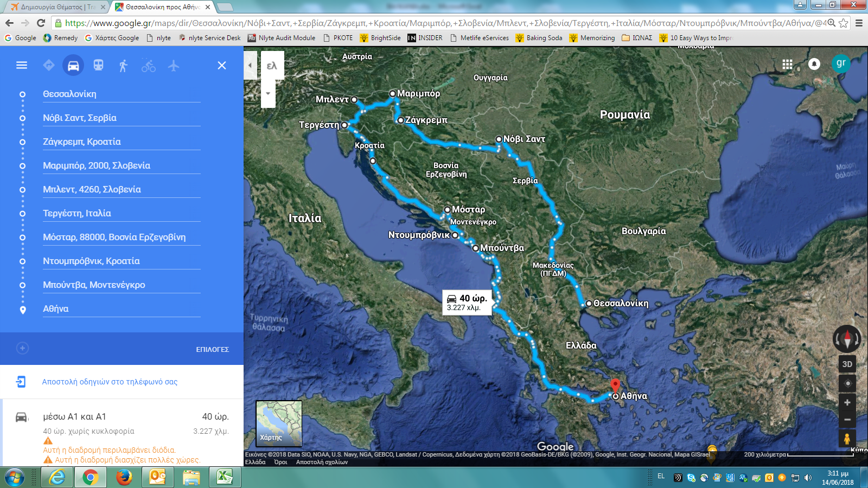
Task: Select the Θεσσαλονίκη προς Αθήνα browser tab
Action: 163,7
